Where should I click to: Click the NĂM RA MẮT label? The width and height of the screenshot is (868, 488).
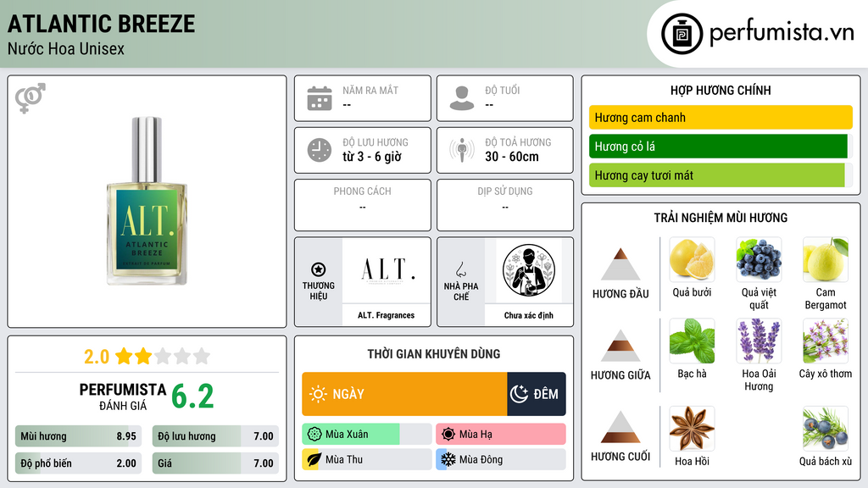[370, 90]
